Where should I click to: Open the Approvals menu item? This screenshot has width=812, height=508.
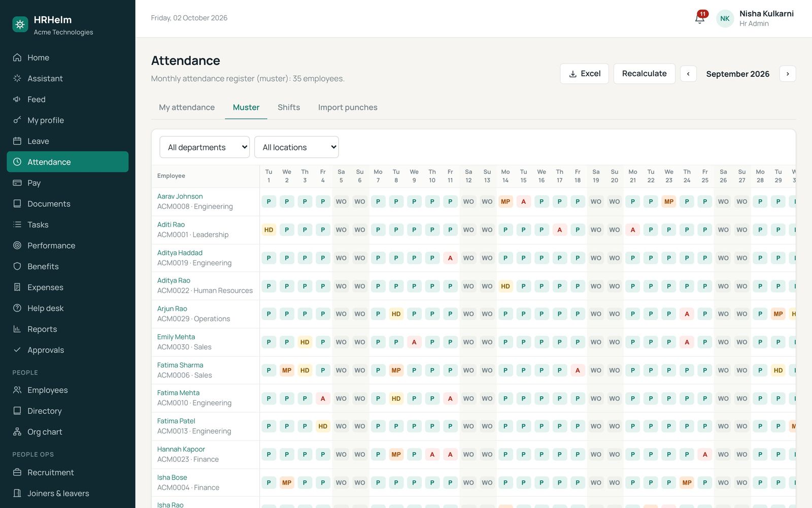pyautogui.click(x=67, y=350)
